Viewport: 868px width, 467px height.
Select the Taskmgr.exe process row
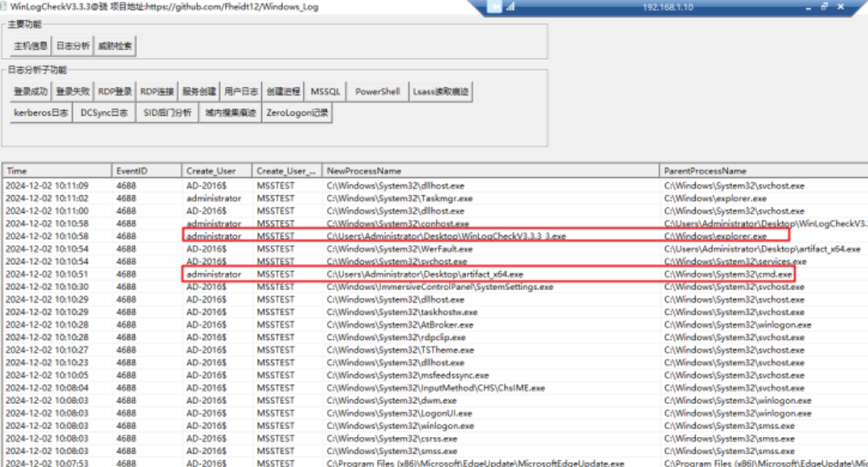(435, 198)
